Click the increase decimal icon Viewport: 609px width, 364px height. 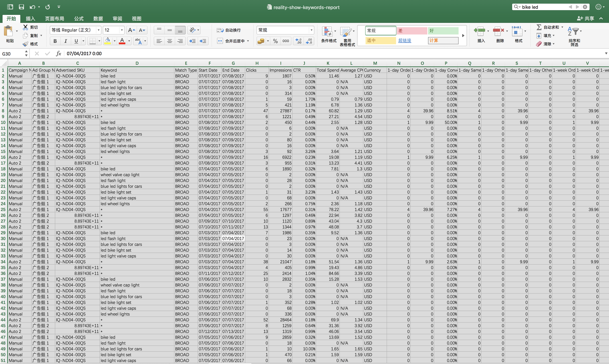298,41
